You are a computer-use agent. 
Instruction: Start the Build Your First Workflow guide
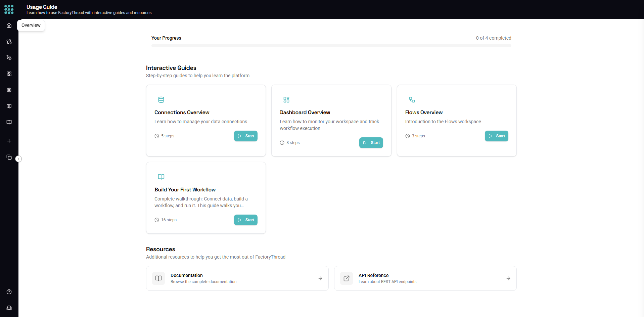[x=246, y=220]
